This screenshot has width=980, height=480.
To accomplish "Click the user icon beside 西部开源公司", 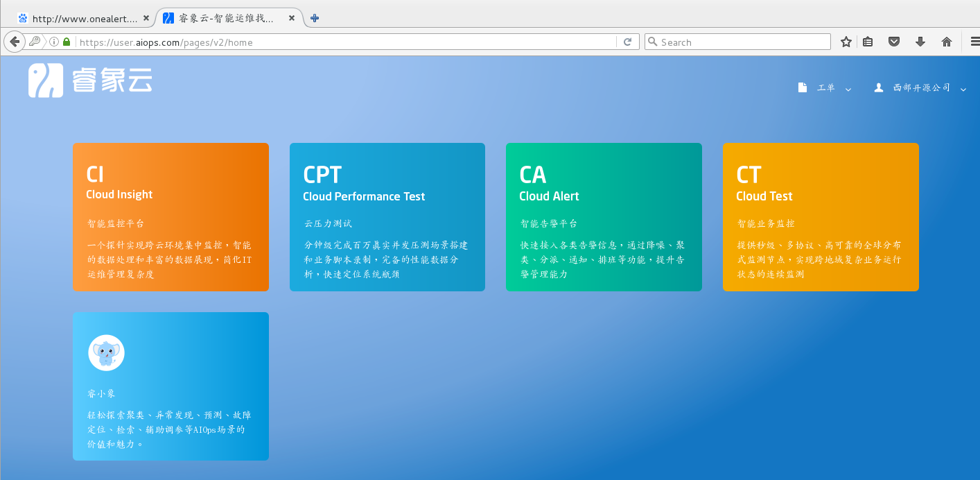I will click(879, 87).
